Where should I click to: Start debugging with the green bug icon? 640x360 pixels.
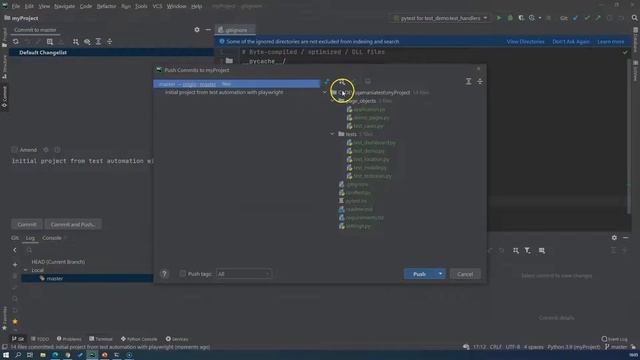tap(510, 18)
